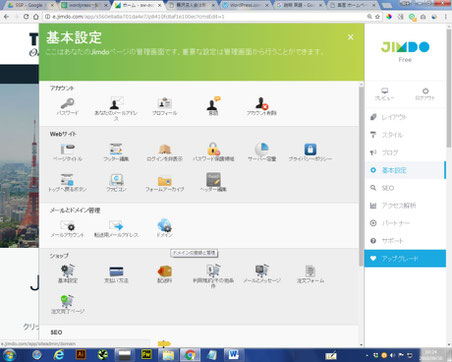This screenshot has width=452, height=362.
Task: Click the アップグレード button
Action: point(405,258)
